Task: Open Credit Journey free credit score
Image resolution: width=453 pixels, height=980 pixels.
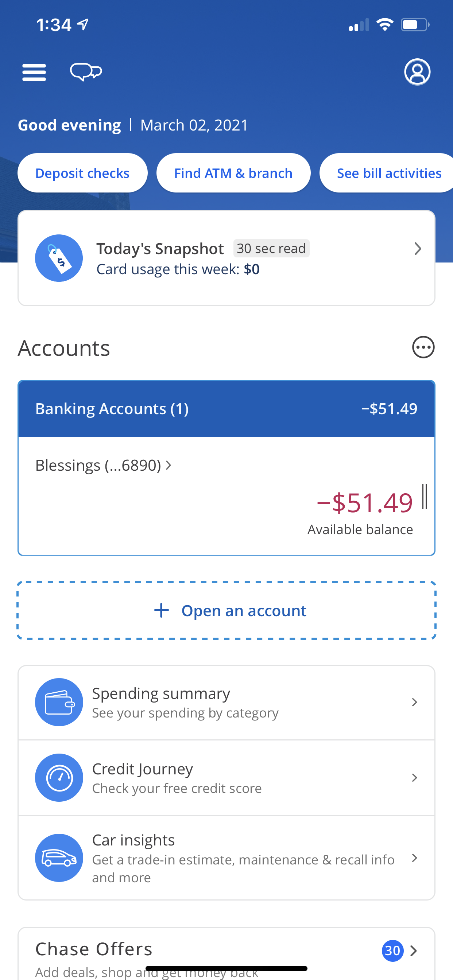Action: coord(226,777)
